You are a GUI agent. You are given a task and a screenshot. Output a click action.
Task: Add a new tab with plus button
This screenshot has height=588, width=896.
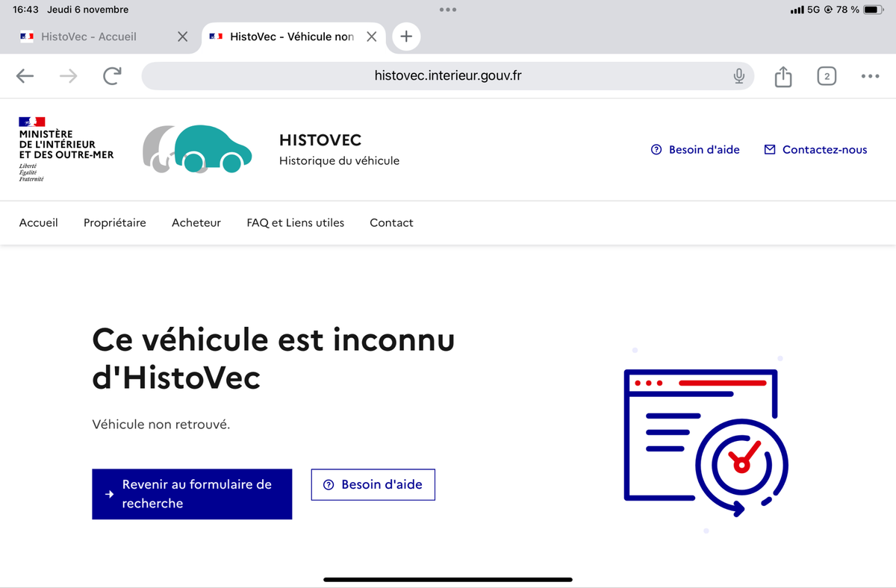click(405, 36)
